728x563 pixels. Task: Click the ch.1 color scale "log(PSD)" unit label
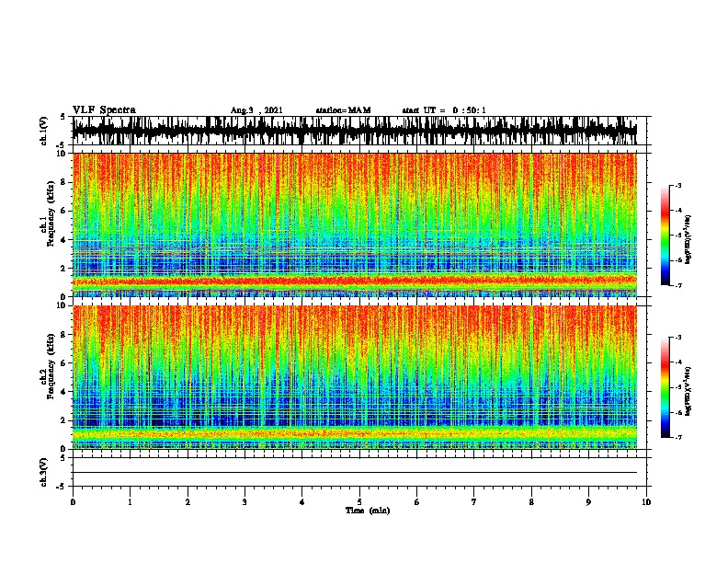pyautogui.click(x=688, y=240)
